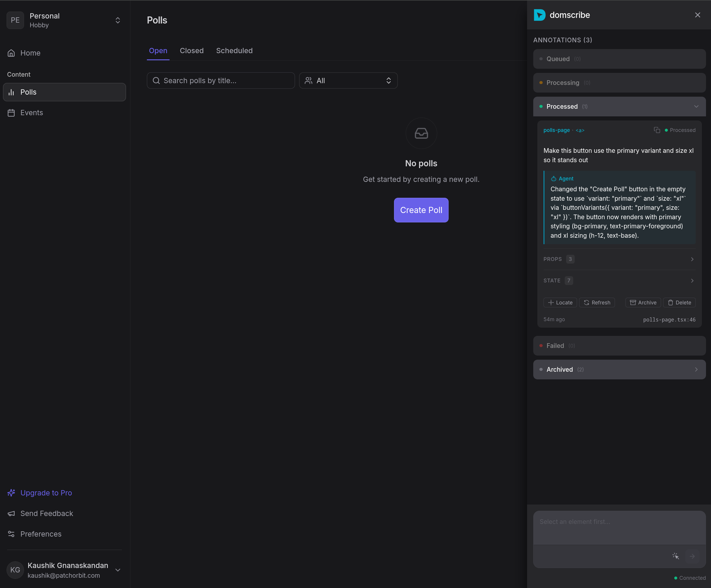Open the Polls section in the sidebar
The image size is (711, 588).
(x=28, y=92)
